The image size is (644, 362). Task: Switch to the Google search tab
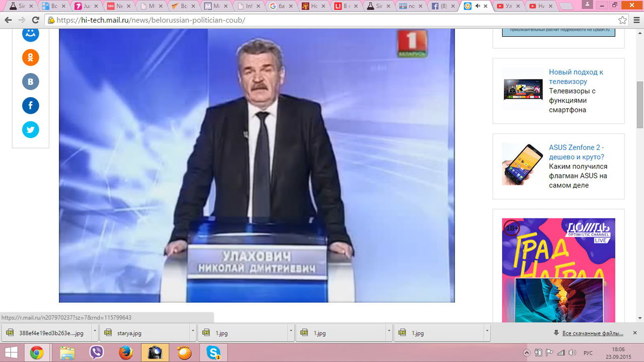pyautogui.click(x=281, y=6)
